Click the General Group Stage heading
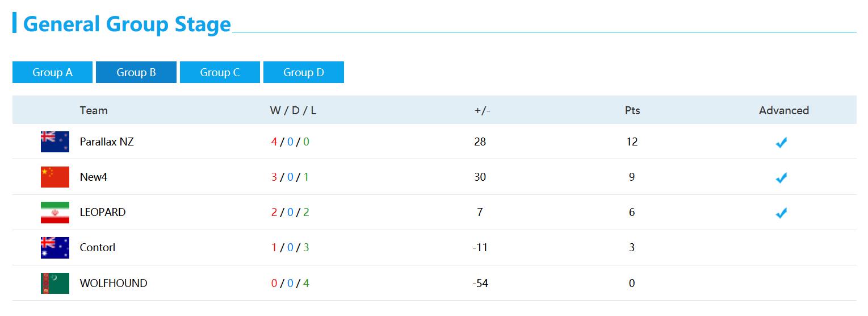The height and width of the screenshot is (316, 868). pyautogui.click(x=127, y=24)
